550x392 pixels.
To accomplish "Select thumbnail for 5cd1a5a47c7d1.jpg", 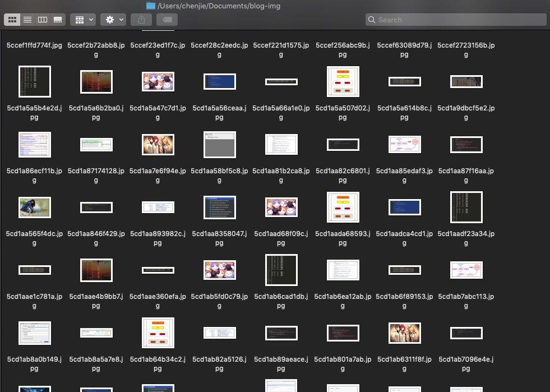I will 158,81.
